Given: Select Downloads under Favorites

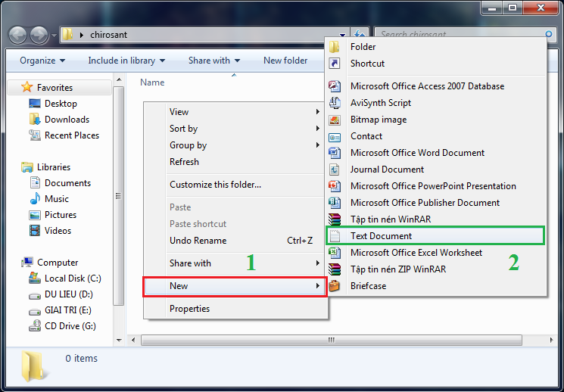Looking at the screenshot, I should pyautogui.click(x=67, y=120).
